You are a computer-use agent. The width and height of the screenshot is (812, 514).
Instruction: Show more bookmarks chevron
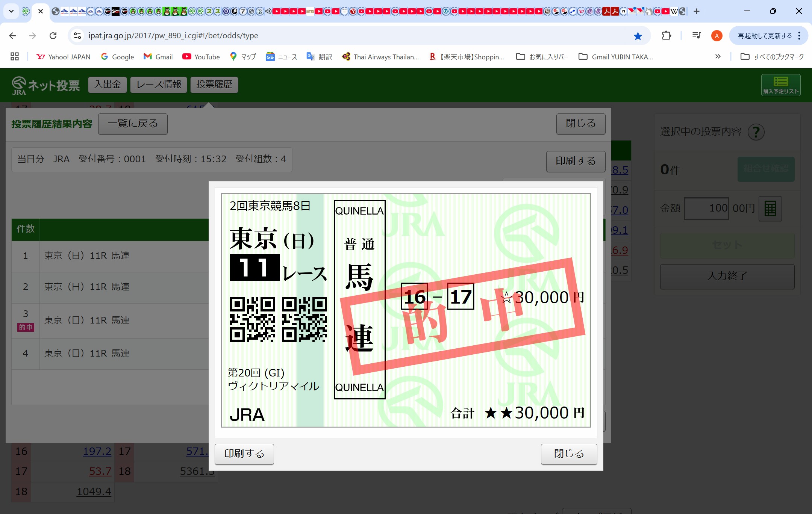718,57
